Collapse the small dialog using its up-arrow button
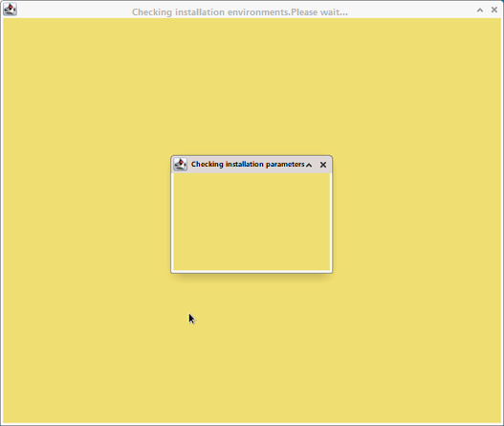The width and height of the screenshot is (504, 426). 309,165
